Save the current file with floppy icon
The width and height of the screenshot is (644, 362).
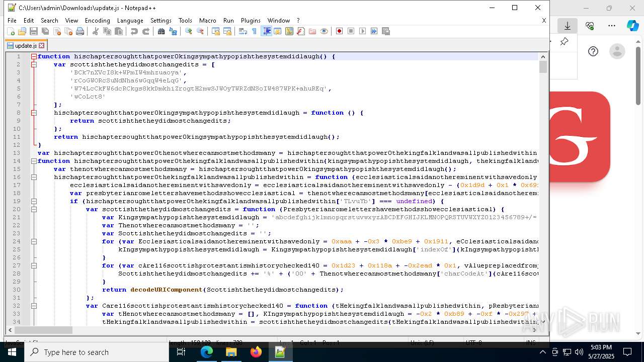34,31
